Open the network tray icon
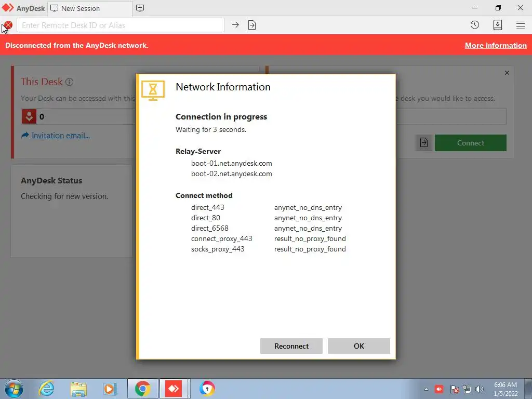This screenshot has height=399, width=532. [467, 389]
